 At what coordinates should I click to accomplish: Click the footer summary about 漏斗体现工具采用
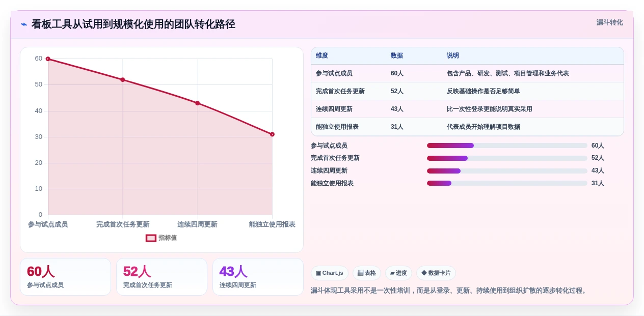[x=450, y=291]
